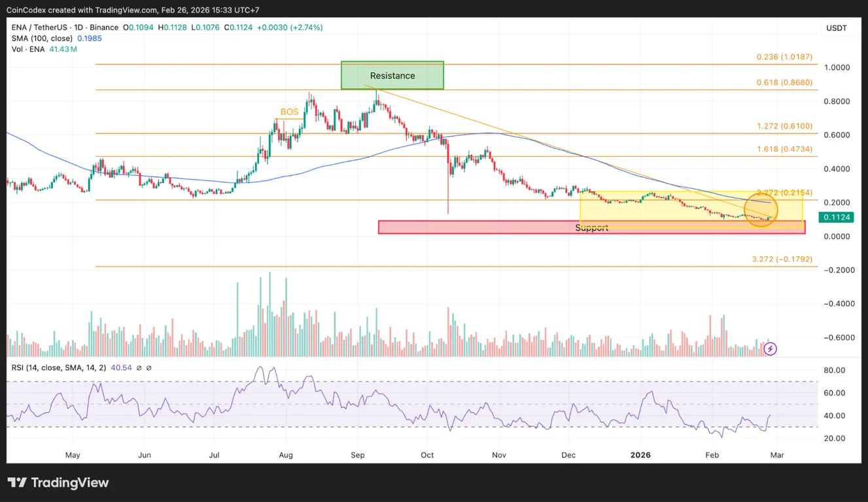868x502 pixels.
Task: Click the May label on time axis
Action: tap(73, 455)
